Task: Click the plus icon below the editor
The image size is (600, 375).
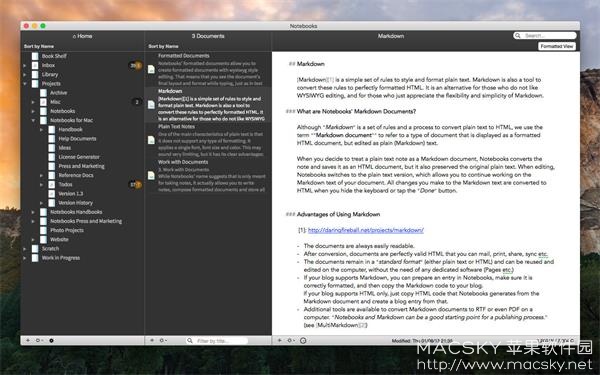Action: click(280, 340)
